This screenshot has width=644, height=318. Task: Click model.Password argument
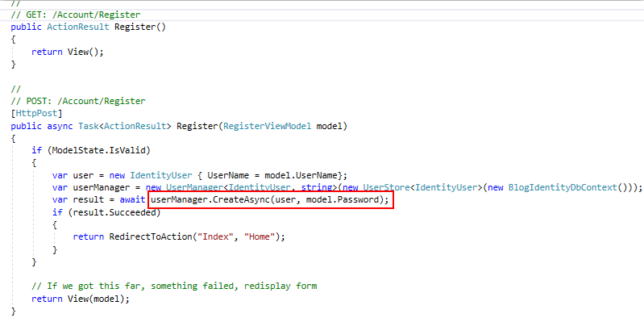point(342,200)
